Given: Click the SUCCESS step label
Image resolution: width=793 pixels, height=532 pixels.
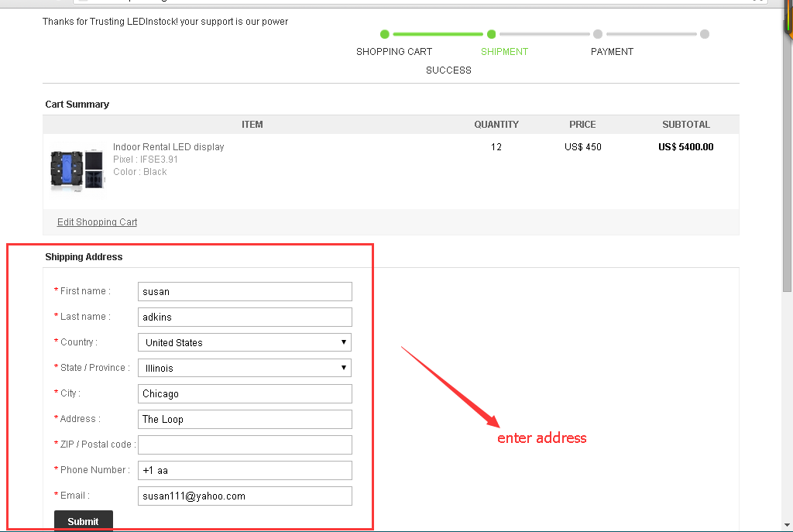Looking at the screenshot, I should coord(448,70).
